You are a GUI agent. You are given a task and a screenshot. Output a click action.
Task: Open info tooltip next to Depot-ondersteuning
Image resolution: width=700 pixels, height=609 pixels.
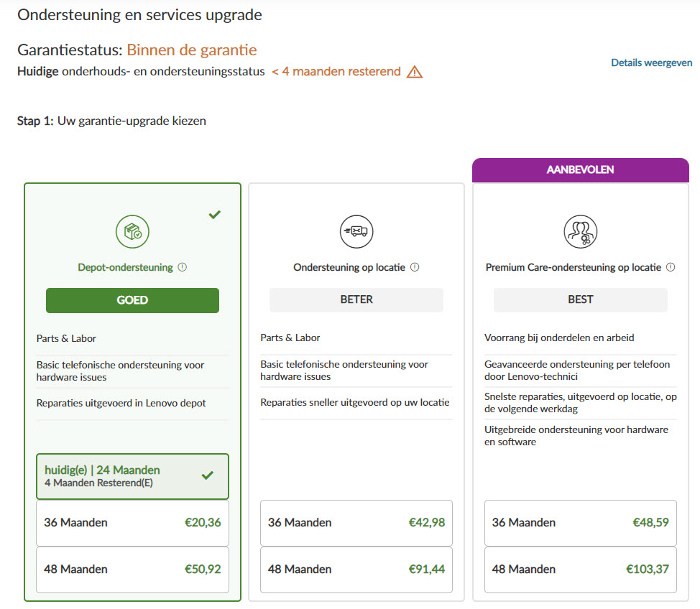click(x=182, y=267)
